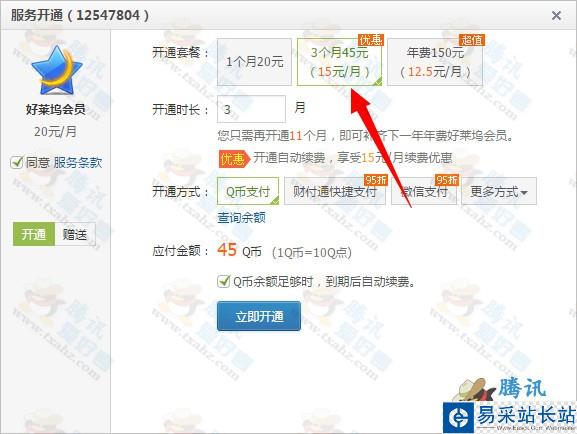Open the 服务条款 terms link
Screen dimensions: 577x434
78,162
